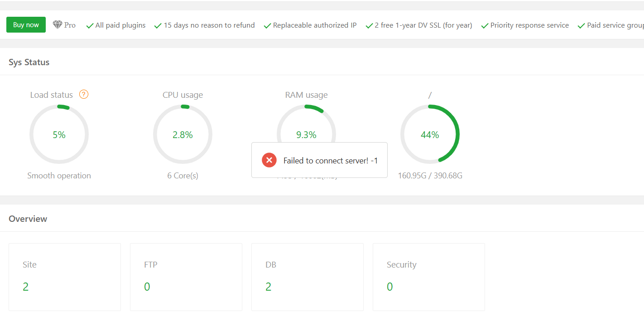Screen dimensions: 644x316
Task: Click the red error X icon
Action: tap(269, 160)
